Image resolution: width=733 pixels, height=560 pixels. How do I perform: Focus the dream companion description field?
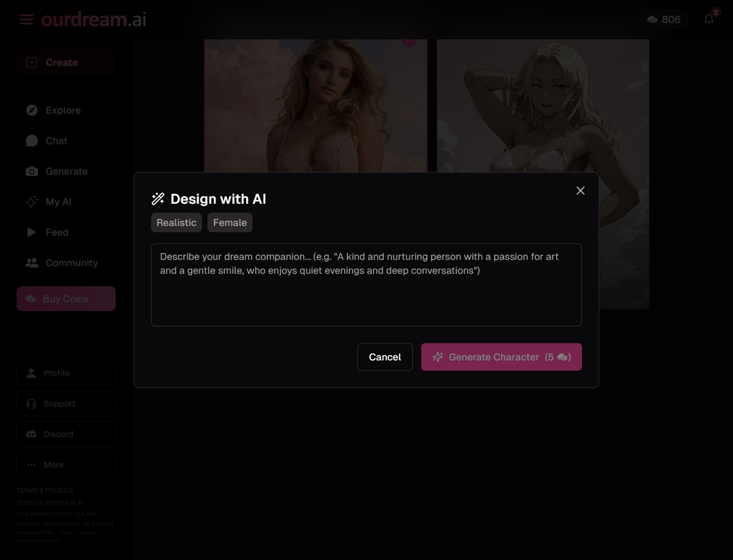(x=366, y=285)
